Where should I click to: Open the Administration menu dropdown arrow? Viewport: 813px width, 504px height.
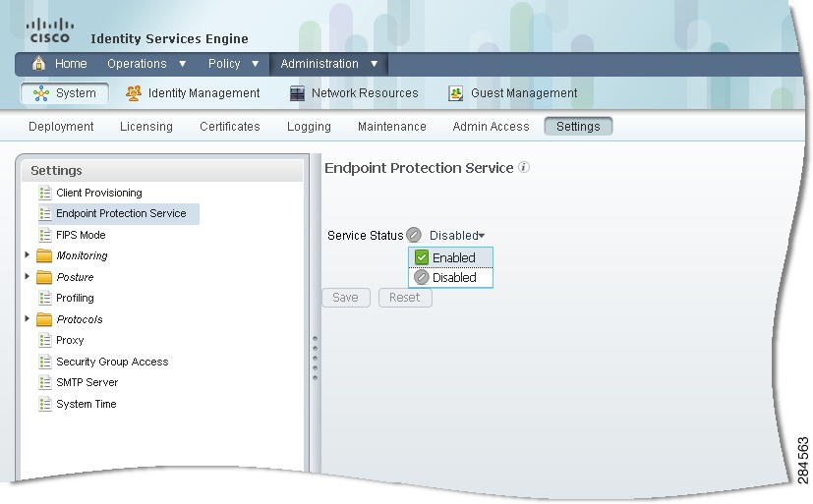point(375,64)
